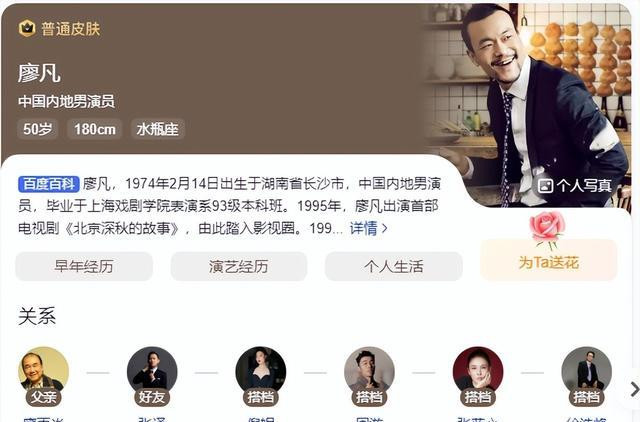Switch to 个人生活 tab
The width and height of the screenshot is (640, 422).
click(x=393, y=267)
